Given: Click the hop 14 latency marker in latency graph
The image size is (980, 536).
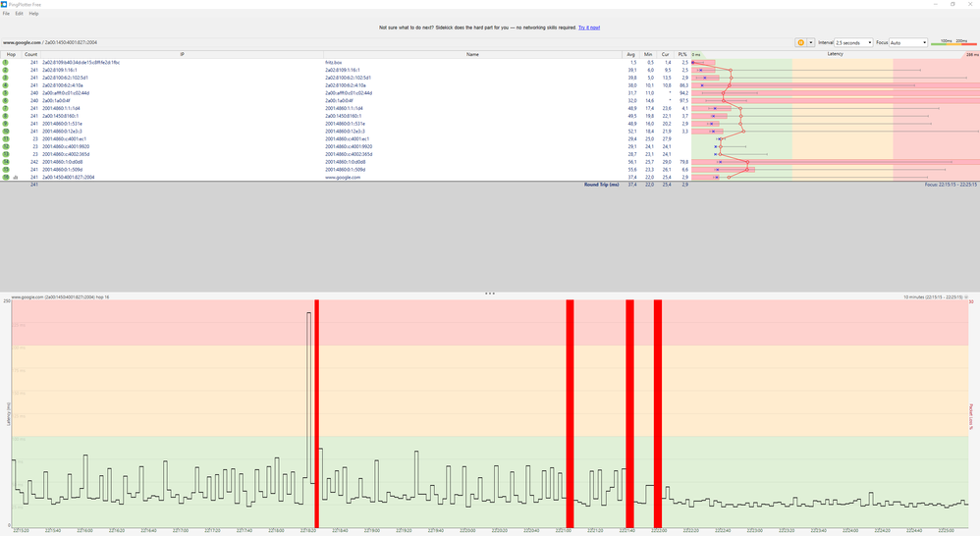Looking at the screenshot, I should (747, 162).
